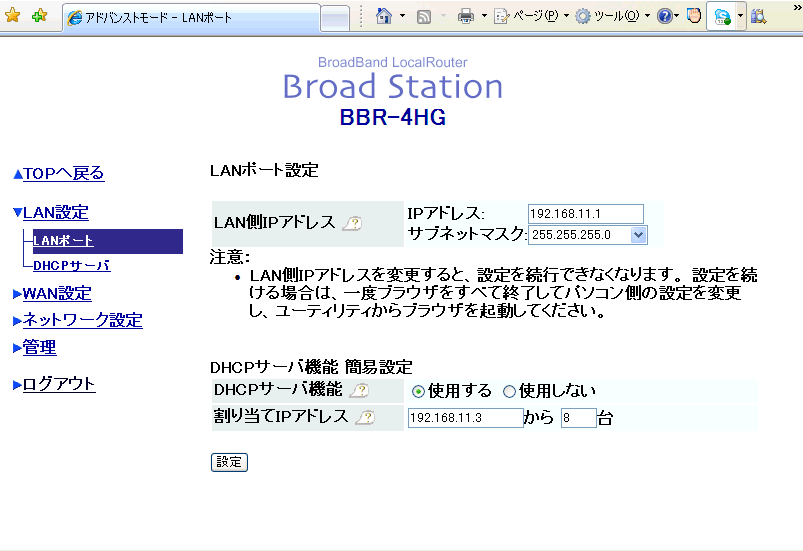Expand the Help icon dropdown arrow
The height and width of the screenshot is (551, 803).
[677, 16]
